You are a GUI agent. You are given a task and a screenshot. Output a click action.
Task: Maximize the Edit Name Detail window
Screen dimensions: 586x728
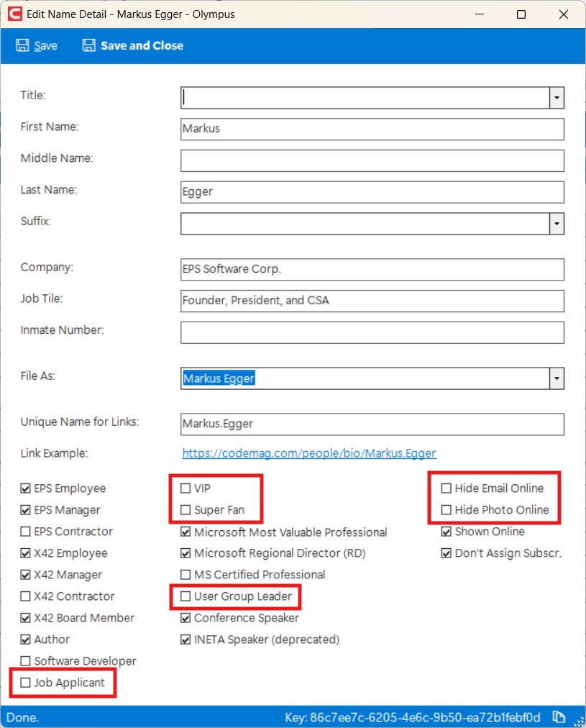pyautogui.click(x=521, y=14)
